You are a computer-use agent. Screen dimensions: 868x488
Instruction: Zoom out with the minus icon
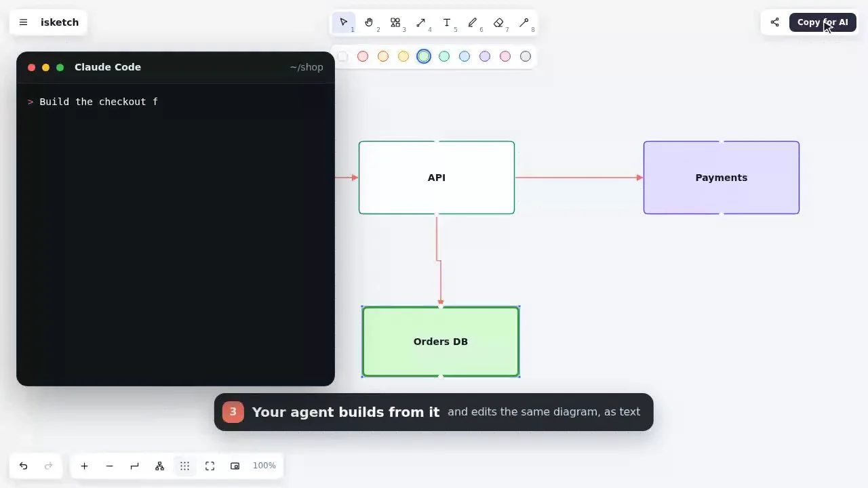coord(109,466)
